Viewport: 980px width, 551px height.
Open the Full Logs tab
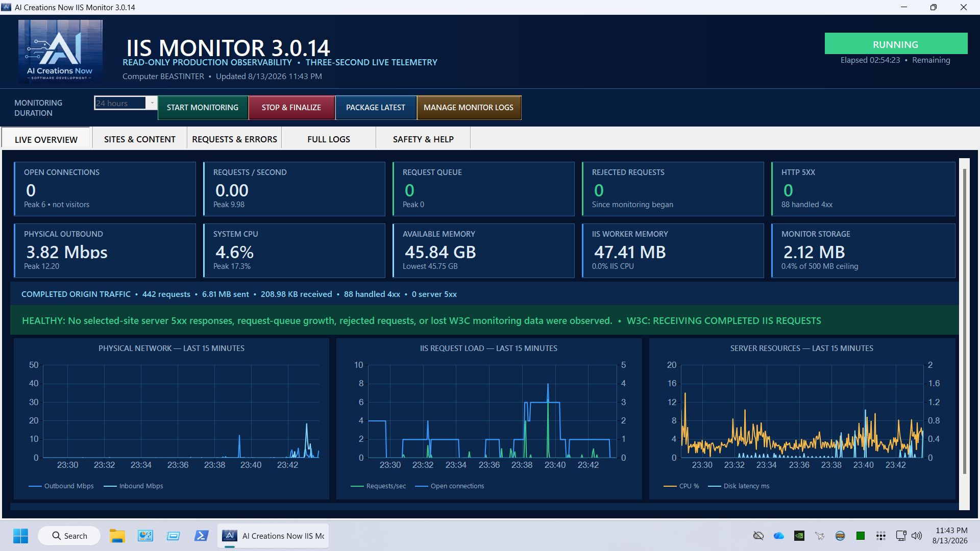(x=329, y=139)
